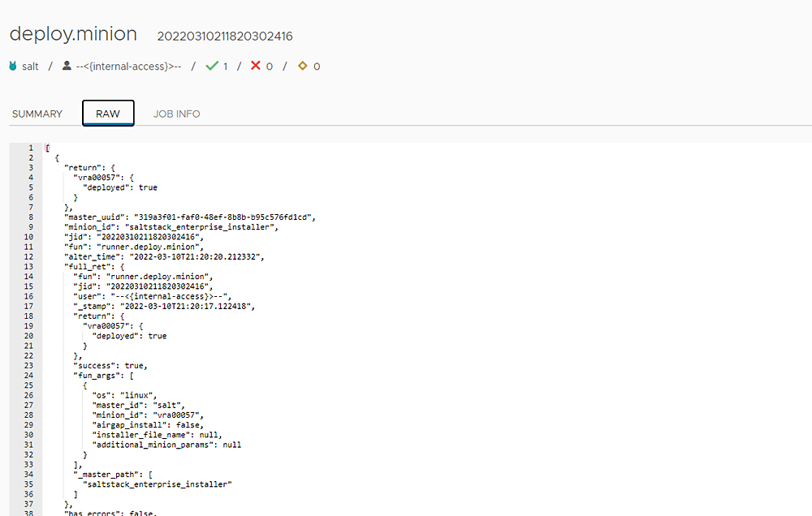Click the "airgap_install": false line
The width and height of the screenshot is (812, 516).
pyautogui.click(x=148, y=425)
